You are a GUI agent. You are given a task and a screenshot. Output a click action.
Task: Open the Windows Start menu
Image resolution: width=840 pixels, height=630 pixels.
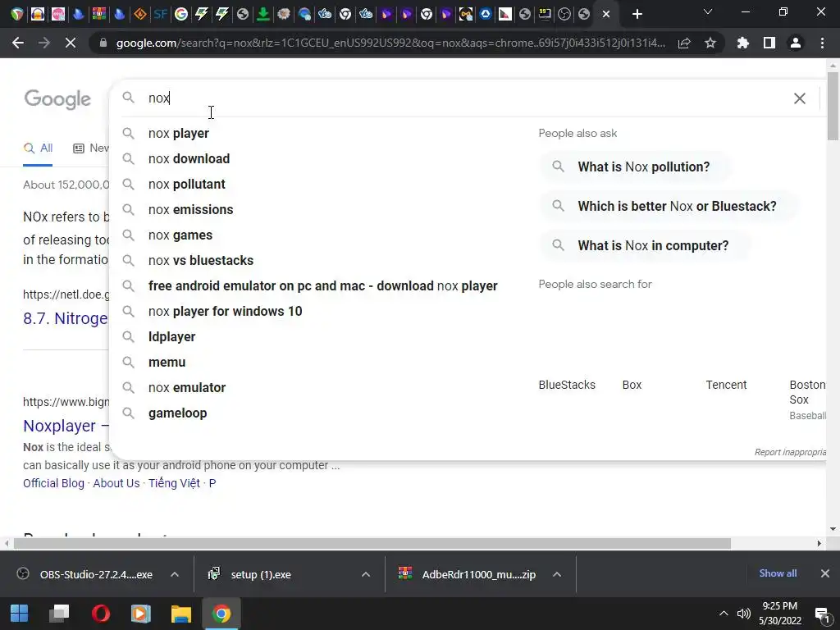point(20,614)
